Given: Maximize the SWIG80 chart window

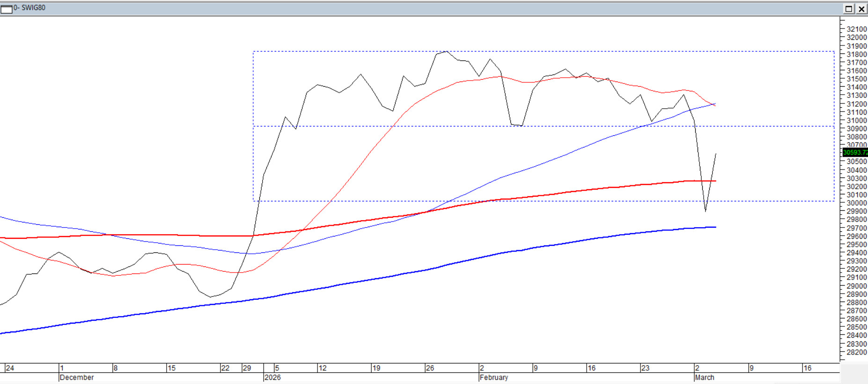Looking at the screenshot, I should 848,9.
